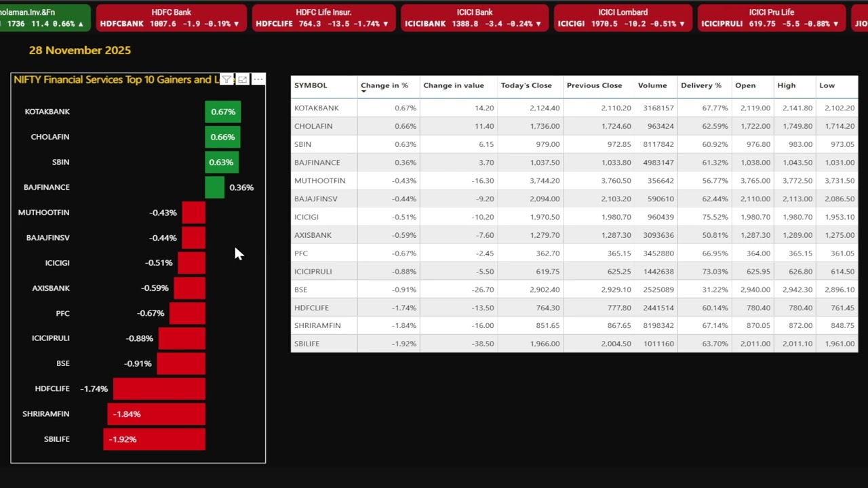Screen dimensions: 868x488
Task: Sort table by the Open column header
Action: click(x=745, y=85)
